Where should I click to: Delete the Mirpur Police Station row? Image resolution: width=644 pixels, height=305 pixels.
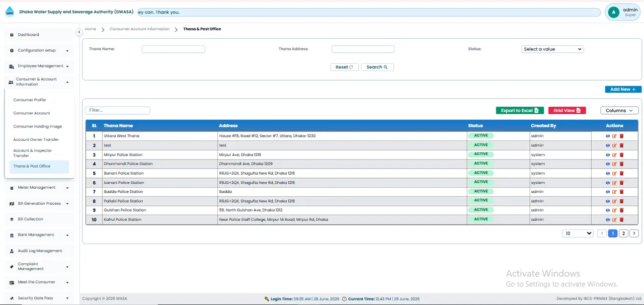pos(621,155)
